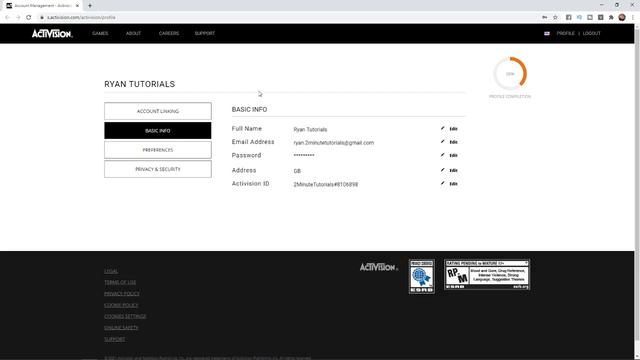Click the pencil icon for Activision ID
Viewport: 640px width, 360px height.
442,183
